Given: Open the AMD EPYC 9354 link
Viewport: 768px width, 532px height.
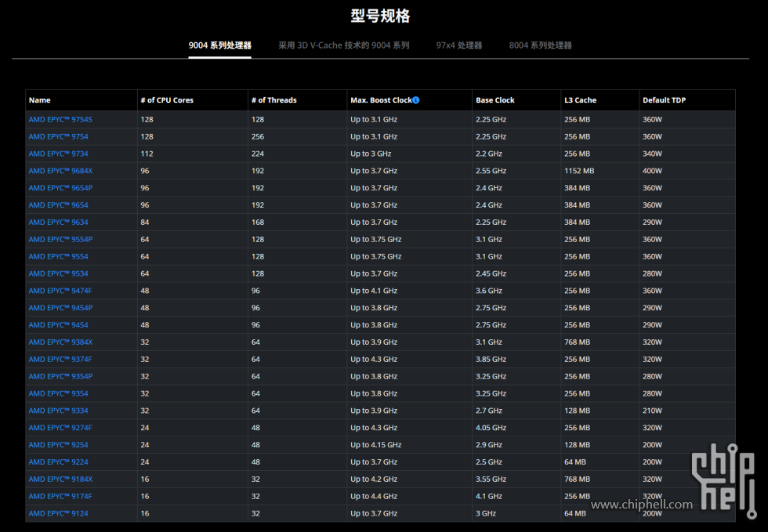Looking at the screenshot, I should click(58, 394).
